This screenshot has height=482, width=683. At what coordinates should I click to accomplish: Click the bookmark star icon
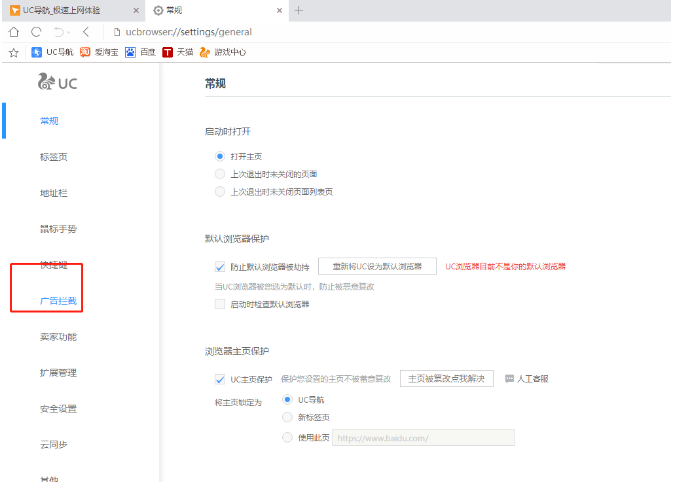click(x=14, y=52)
